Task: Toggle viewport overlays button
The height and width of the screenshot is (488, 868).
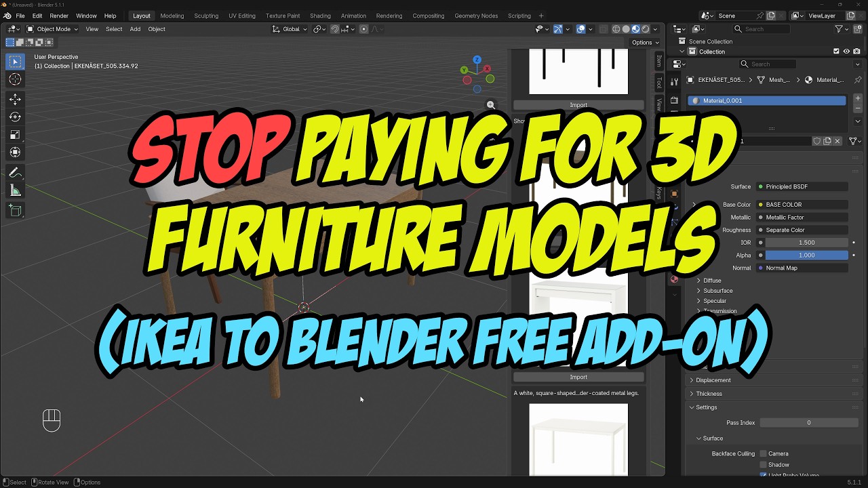Action: [581, 29]
